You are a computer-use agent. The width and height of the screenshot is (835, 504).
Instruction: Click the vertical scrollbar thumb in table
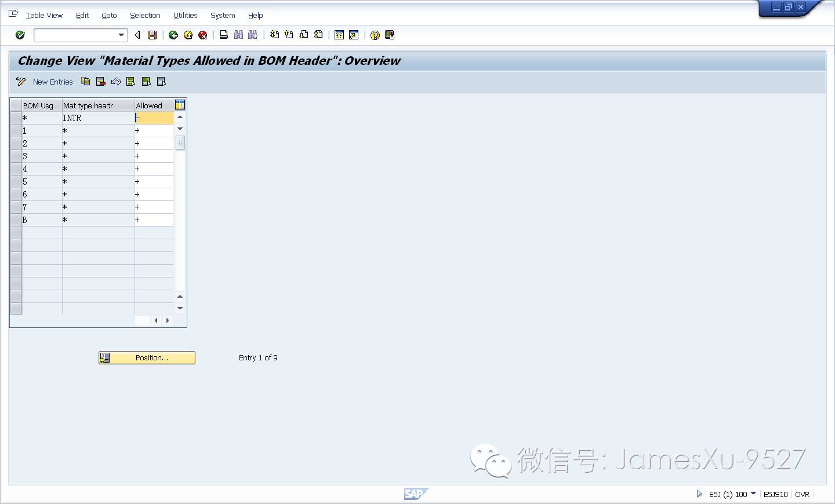[x=180, y=143]
